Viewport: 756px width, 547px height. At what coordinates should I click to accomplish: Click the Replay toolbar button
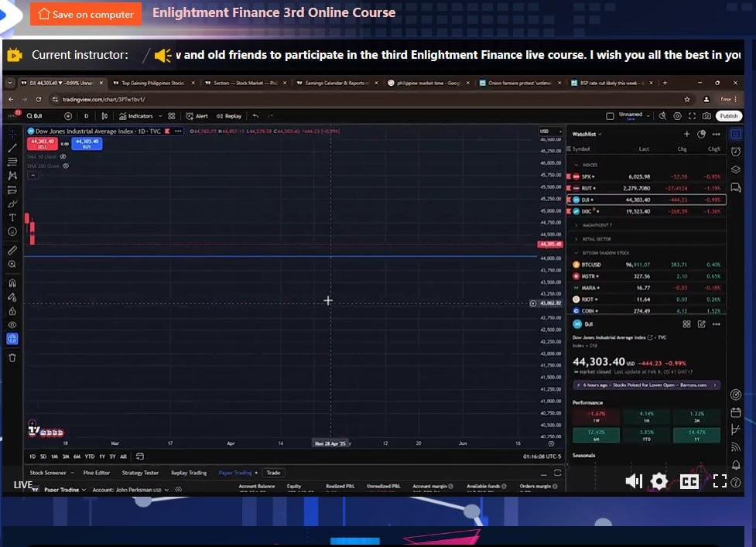[228, 116]
